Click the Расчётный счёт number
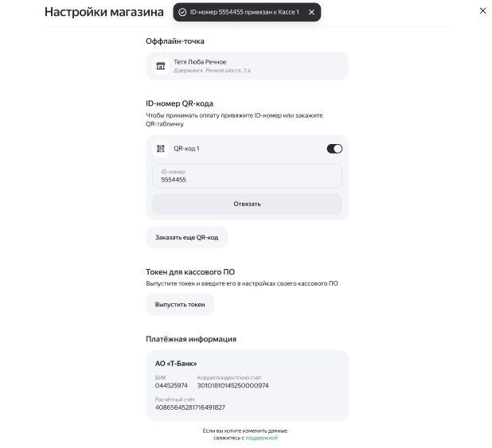492x448 pixels. coord(190,407)
